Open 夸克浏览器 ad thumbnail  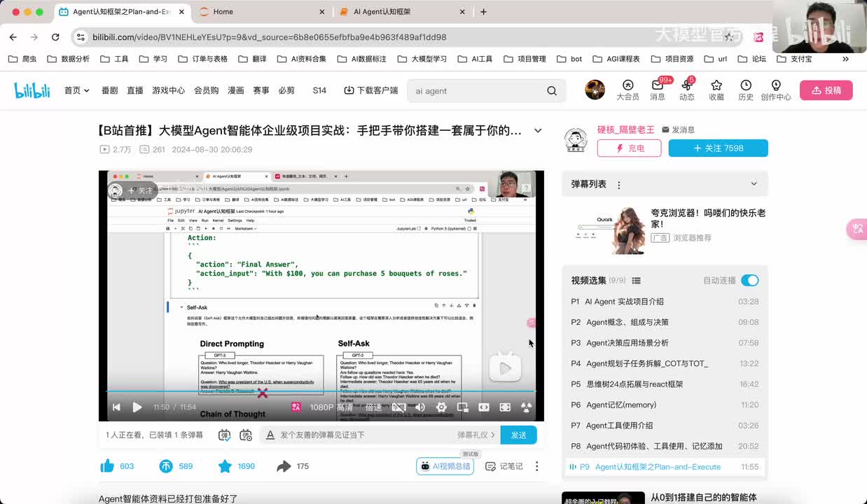pyautogui.click(x=611, y=229)
